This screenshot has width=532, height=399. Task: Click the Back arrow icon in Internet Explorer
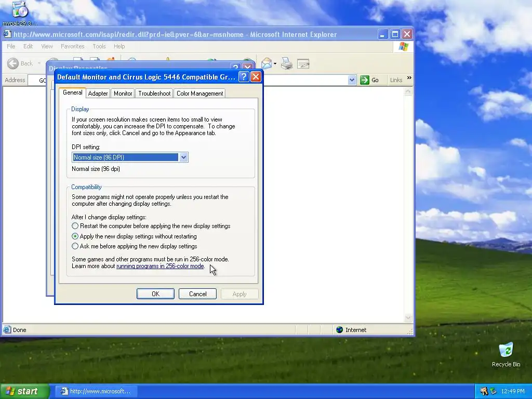tap(13, 63)
